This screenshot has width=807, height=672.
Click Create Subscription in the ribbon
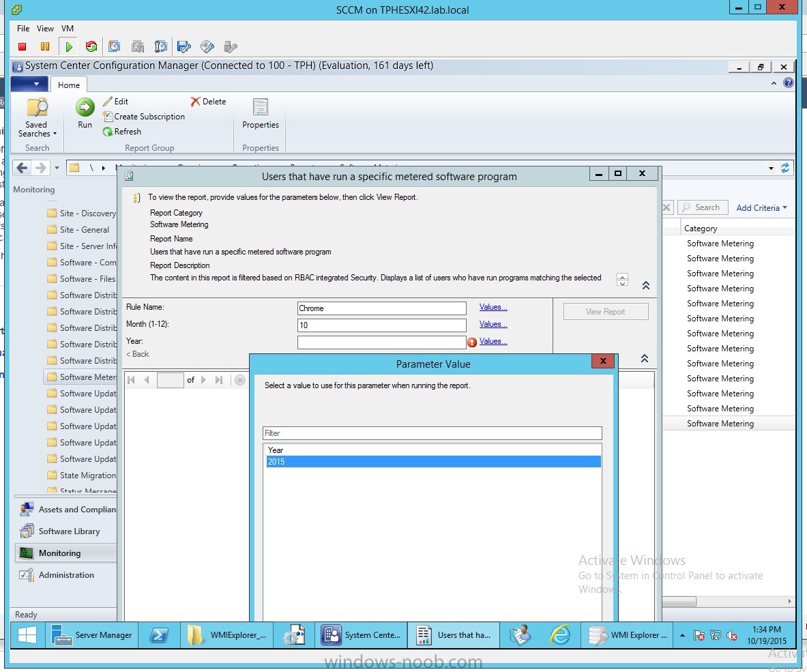click(143, 117)
